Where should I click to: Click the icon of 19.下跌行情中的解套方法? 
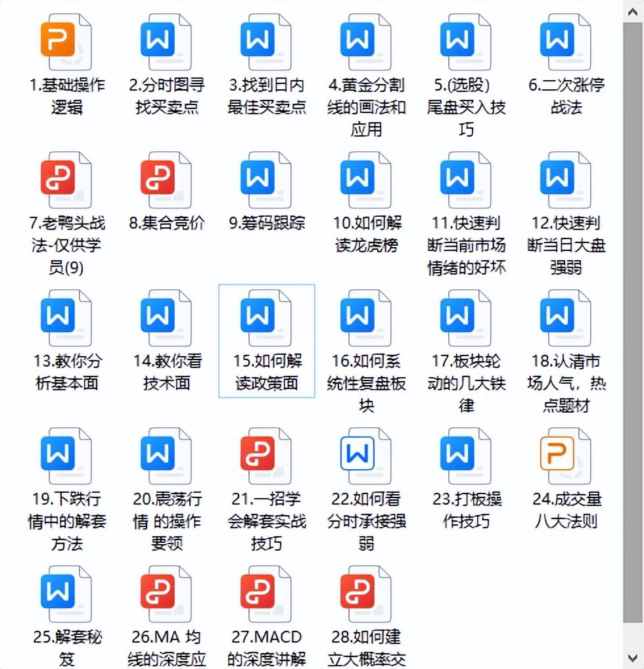(66, 455)
